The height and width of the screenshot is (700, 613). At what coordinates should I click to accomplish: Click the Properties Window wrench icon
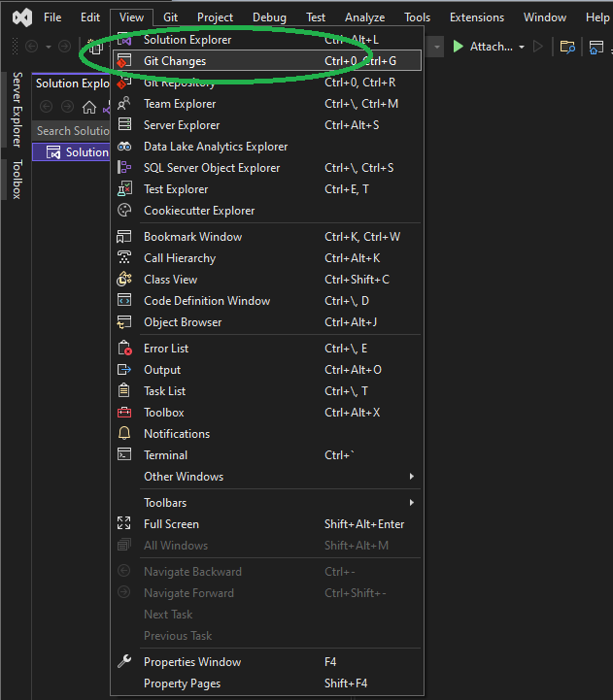pyautogui.click(x=124, y=661)
